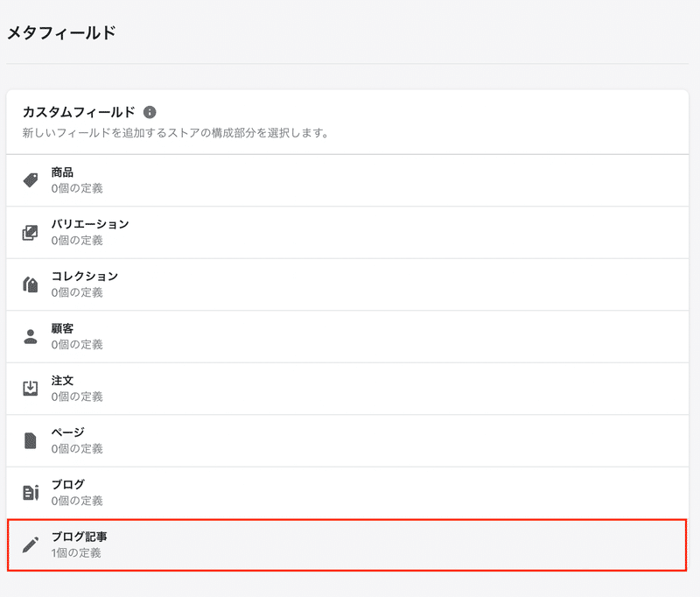Screen dimensions: 700x597
Task: Select the コレクション row label
Action: point(84,276)
